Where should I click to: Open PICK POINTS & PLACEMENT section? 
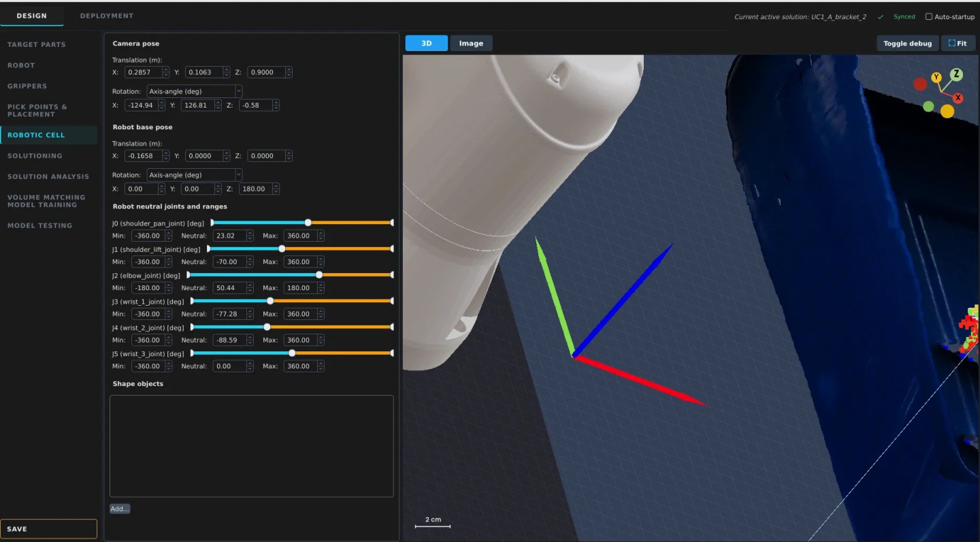37,110
